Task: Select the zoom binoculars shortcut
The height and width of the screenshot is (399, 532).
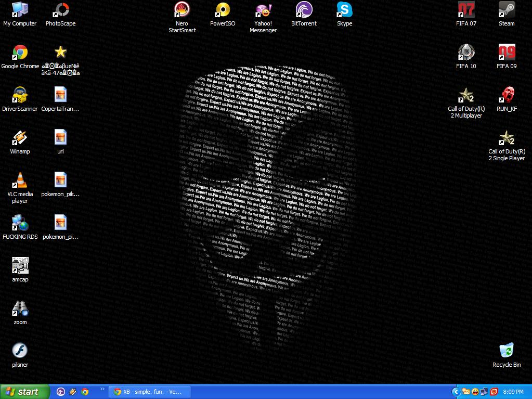Action: [20, 313]
